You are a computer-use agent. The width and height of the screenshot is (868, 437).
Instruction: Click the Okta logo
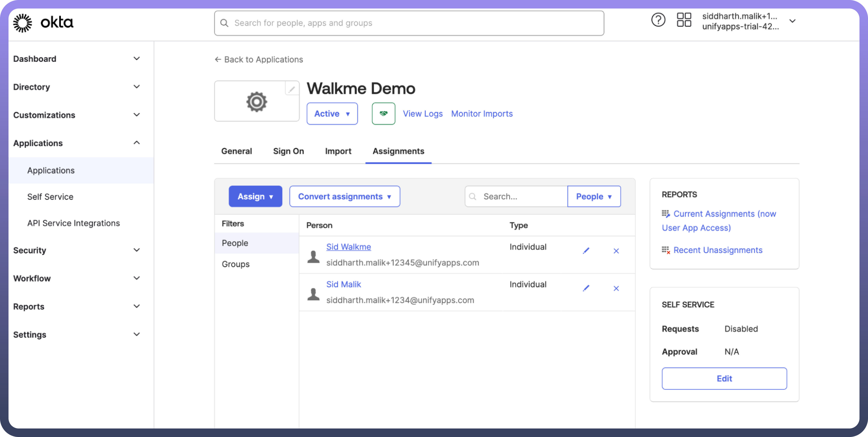pyautogui.click(x=43, y=23)
